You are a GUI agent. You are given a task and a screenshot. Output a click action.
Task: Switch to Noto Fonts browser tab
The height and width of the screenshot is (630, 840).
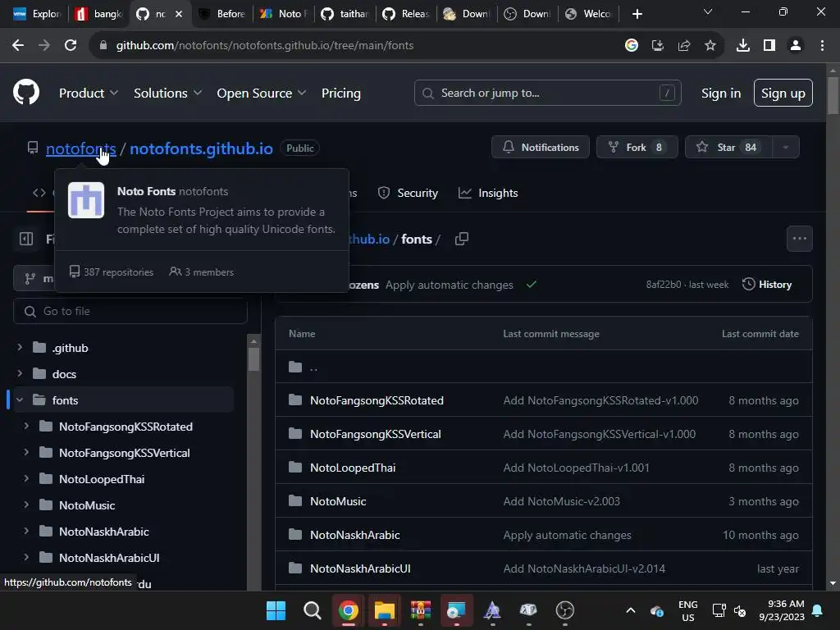[x=284, y=14]
